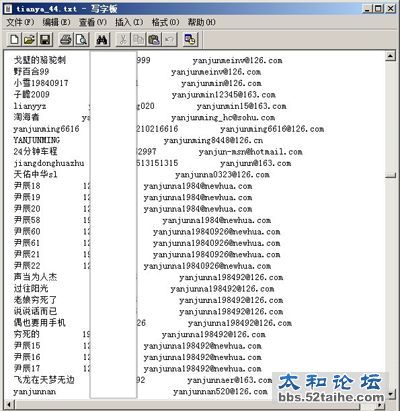This screenshot has height=411, width=400.
Task: Open the 编辑(E) menu
Action: [x=56, y=22]
